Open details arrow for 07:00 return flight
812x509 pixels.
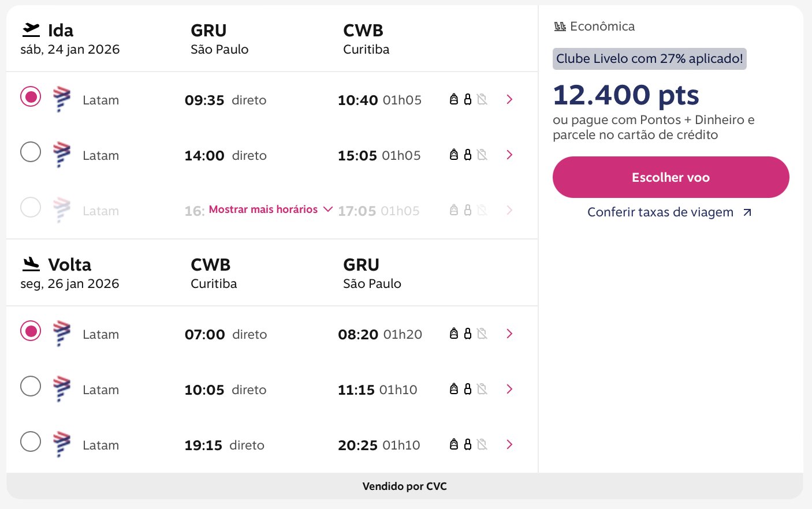[x=509, y=334]
